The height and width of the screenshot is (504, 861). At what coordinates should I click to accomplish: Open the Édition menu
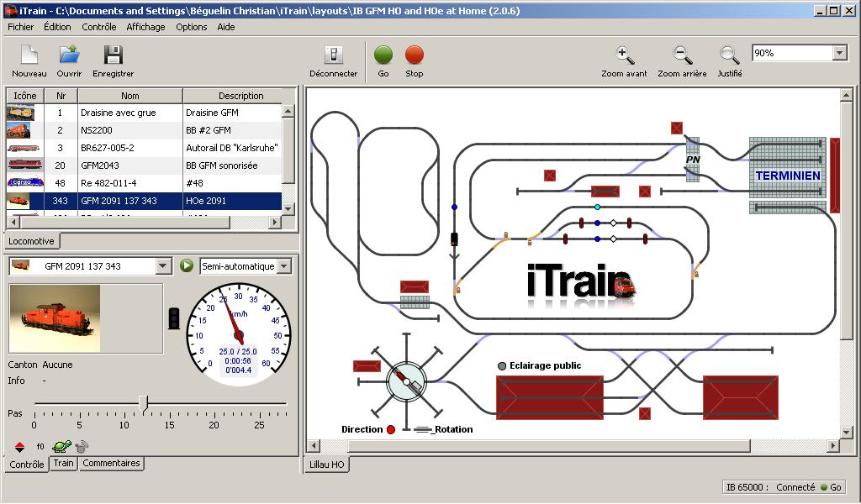pos(57,27)
